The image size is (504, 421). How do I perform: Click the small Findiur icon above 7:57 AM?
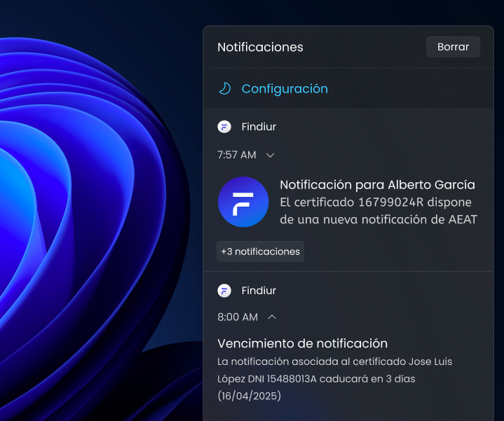(224, 127)
